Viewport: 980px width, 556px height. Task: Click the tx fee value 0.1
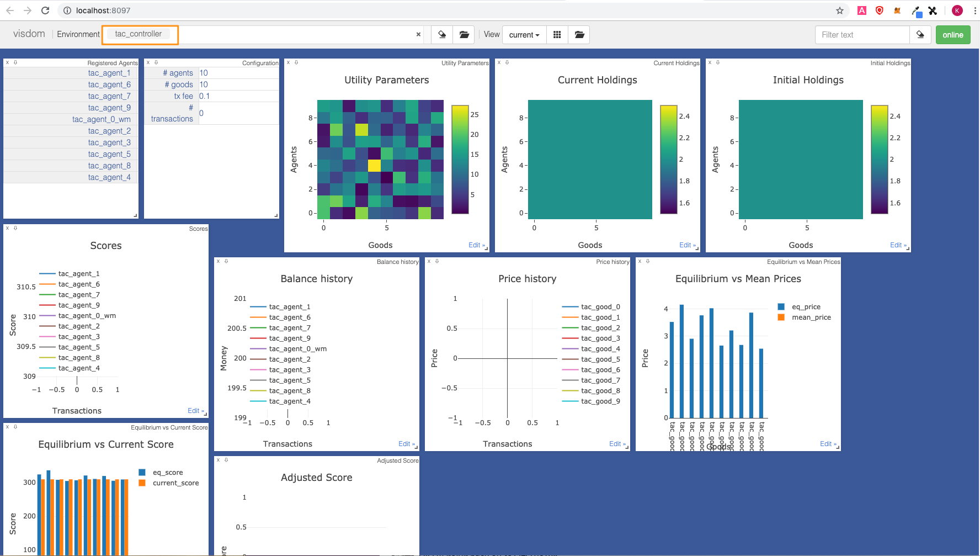pos(205,96)
